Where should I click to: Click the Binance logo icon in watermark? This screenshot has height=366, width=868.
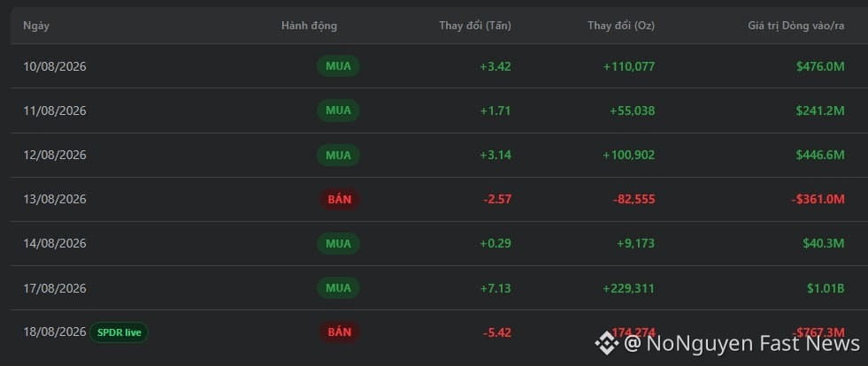point(607,343)
